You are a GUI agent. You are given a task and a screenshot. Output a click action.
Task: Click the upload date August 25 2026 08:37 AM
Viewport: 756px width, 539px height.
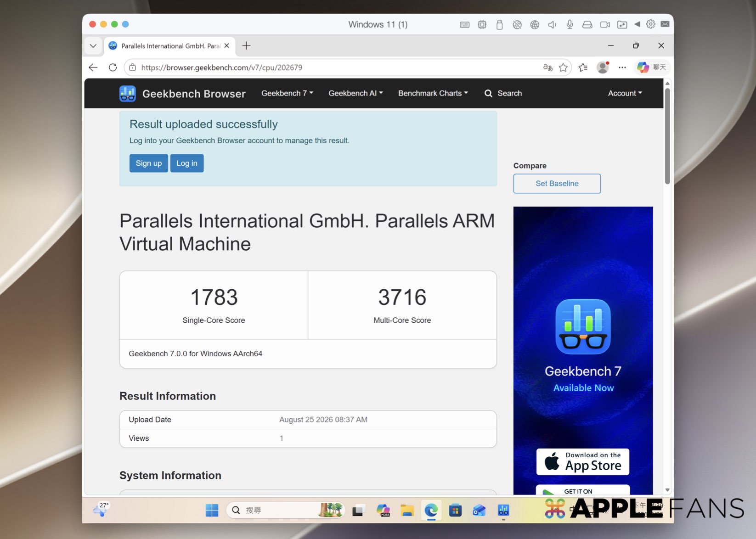click(x=323, y=420)
